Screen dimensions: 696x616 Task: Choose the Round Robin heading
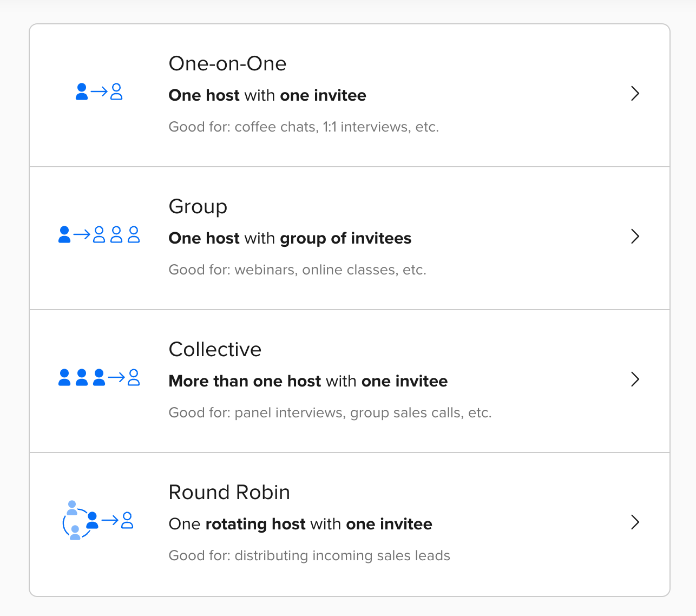click(x=229, y=493)
